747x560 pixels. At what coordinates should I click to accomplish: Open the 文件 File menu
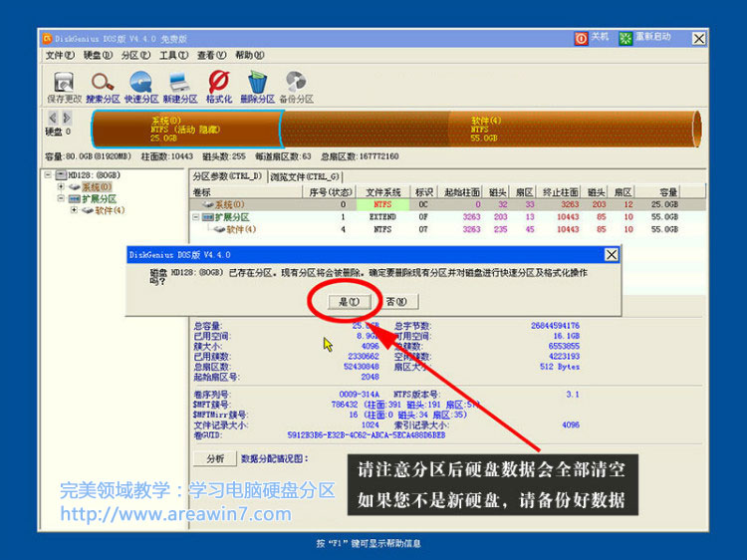click(x=60, y=55)
